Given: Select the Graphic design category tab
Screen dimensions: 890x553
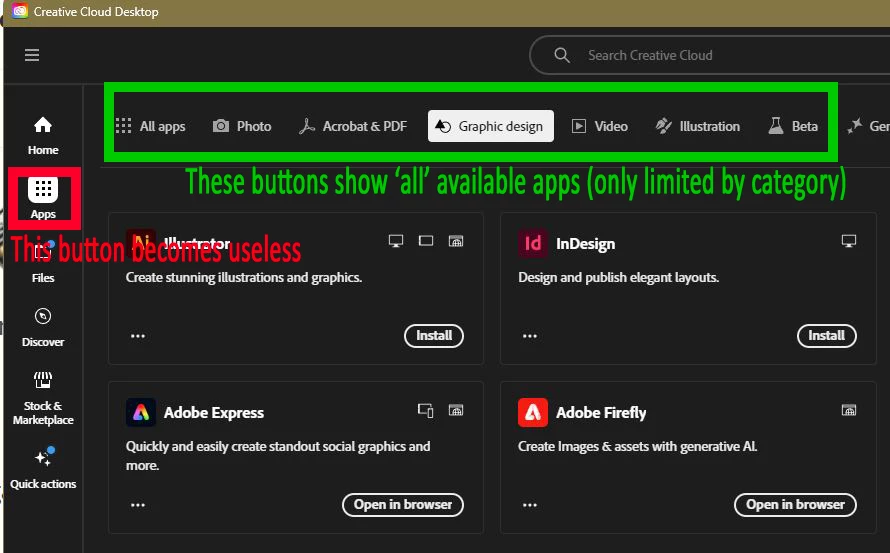Looking at the screenshot, I should point(490,126).
